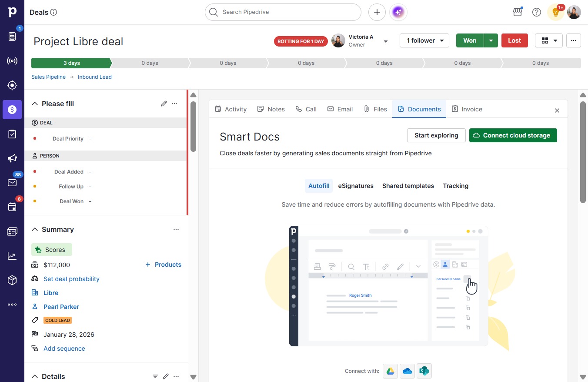This screenshot has height=382, width=588.
Task: Open the Pulse radar sidebar icon
Action: pyautogui.click(x=12, y=61)
